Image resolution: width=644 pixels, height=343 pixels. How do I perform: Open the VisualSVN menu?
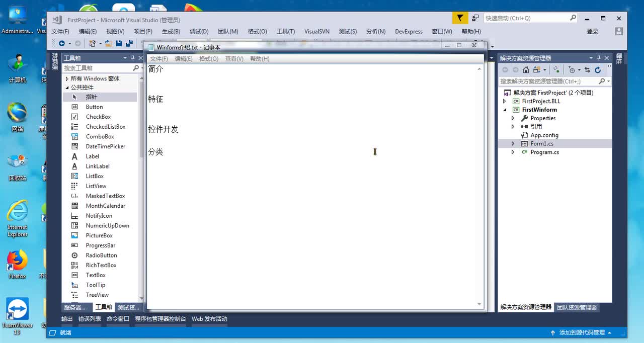click(317, 31)
